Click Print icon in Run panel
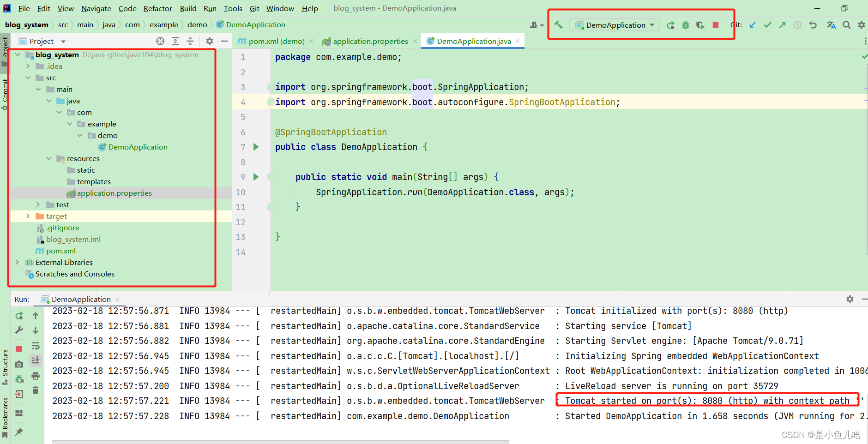The image size is (868, 444). click(x=36, y=376)
